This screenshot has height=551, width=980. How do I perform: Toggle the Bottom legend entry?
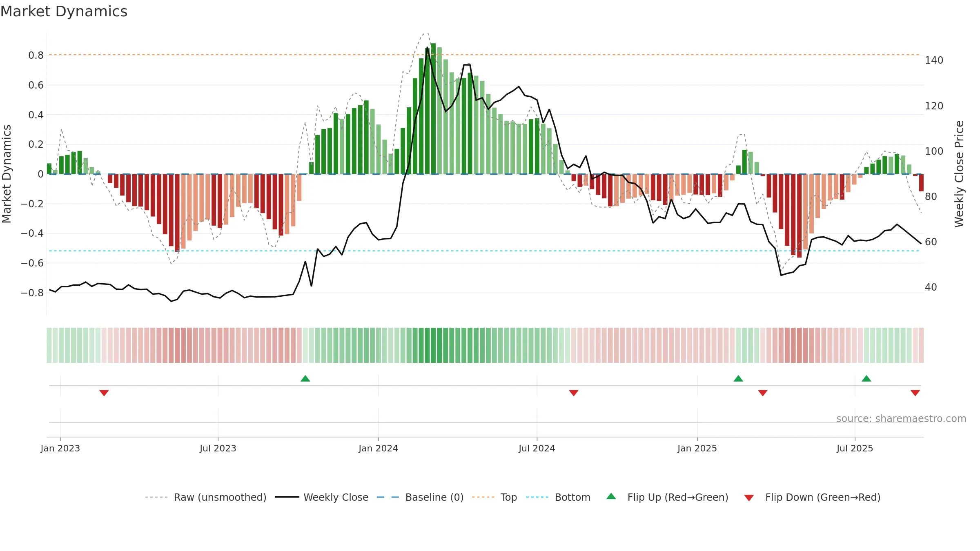(x=558, y=497)
